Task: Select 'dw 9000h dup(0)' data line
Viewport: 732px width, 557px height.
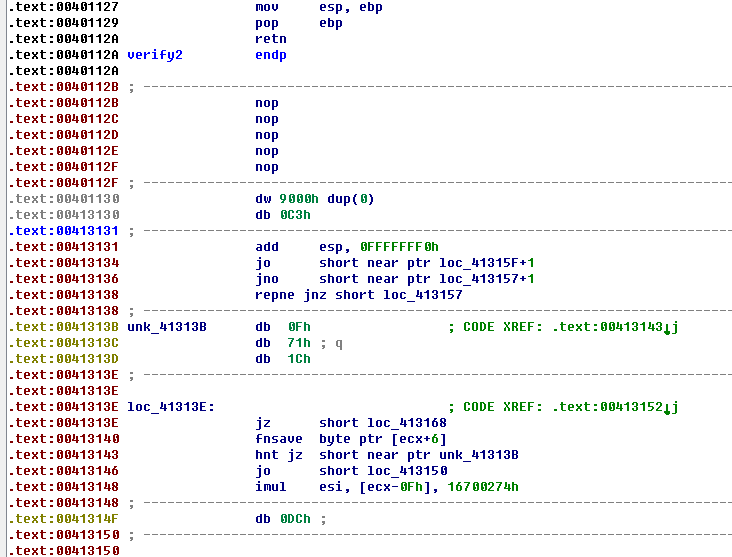Action: (315, 199)
